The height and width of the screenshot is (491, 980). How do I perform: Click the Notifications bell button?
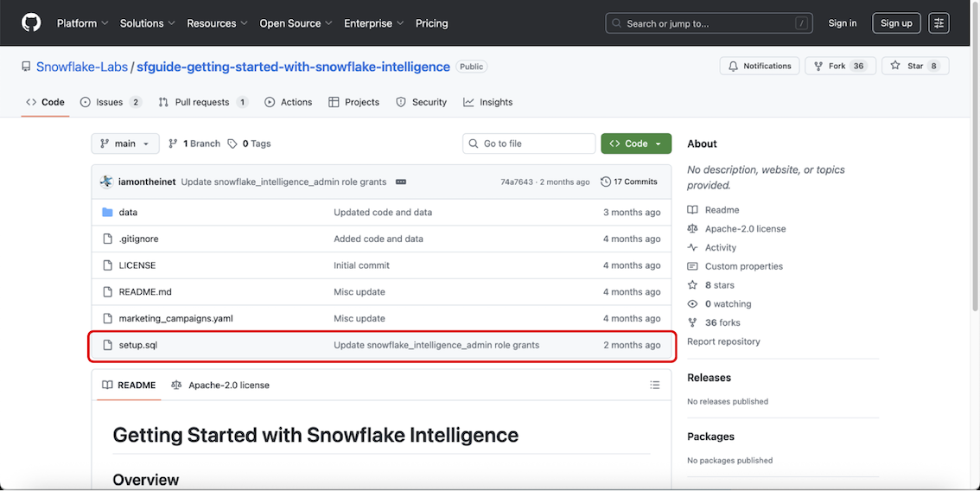coord(760,66)
